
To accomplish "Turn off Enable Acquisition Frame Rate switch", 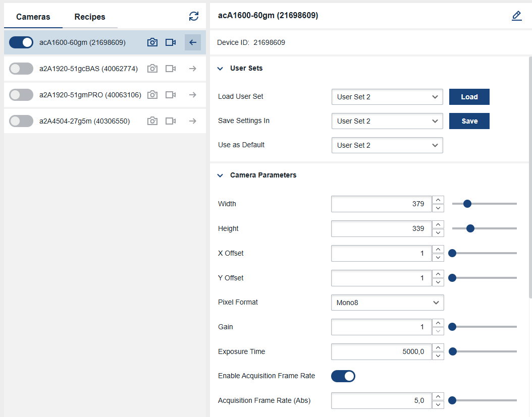I will point(343,376).
